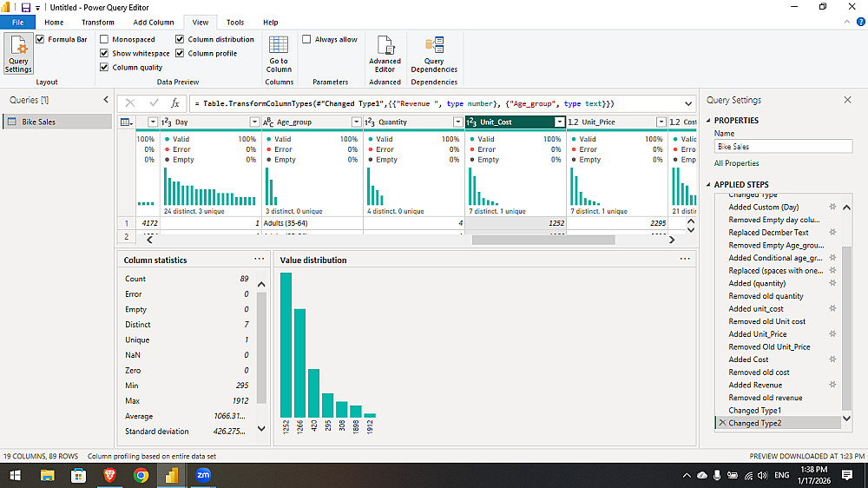Image resolution: width=868 pixels, height=488 pixels.
Task: Click the All Properties link
Action: point(736,163)
